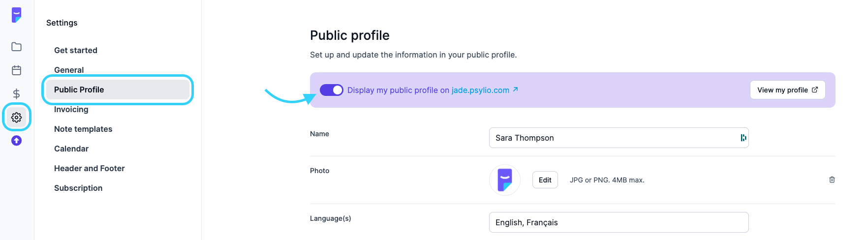Viewport: 868px width, 240px height.
Task: Delete photo using the trash icon
Action: 832,180
